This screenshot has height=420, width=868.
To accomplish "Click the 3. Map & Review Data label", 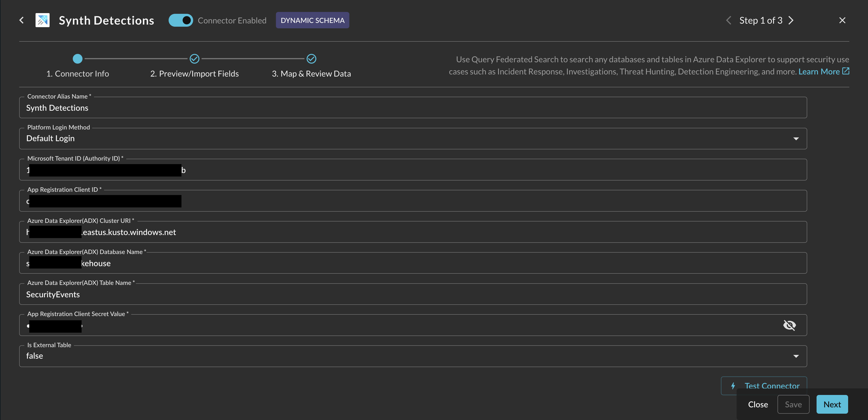I will click(x=311, y=74).
